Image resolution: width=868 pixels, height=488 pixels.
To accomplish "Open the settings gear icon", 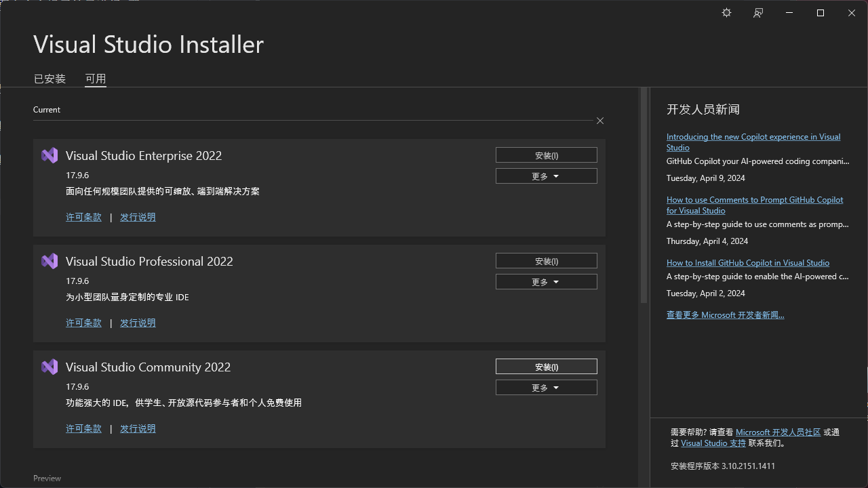I will 726,13.
